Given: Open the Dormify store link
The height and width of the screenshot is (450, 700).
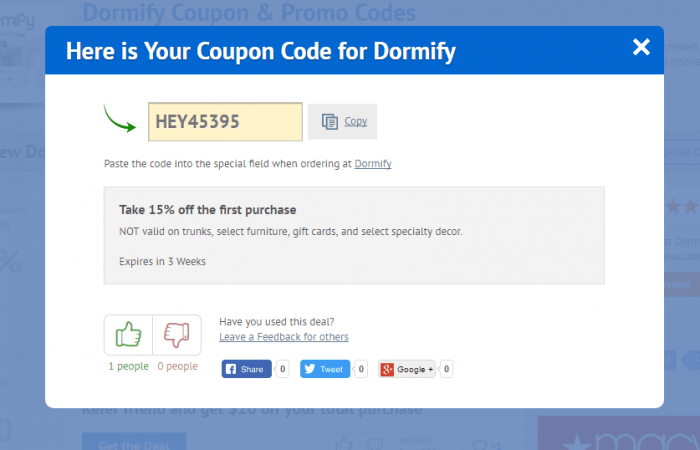Looking at the screenshot, I should 373,164.
